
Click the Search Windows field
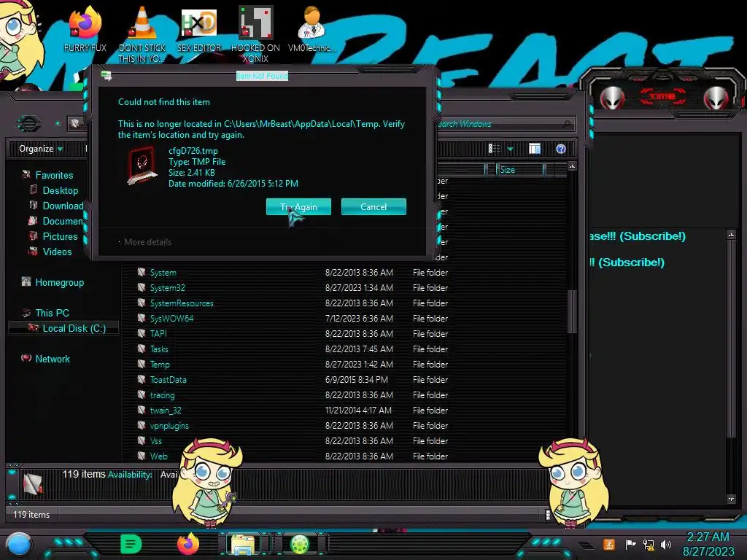coord(505,124)
